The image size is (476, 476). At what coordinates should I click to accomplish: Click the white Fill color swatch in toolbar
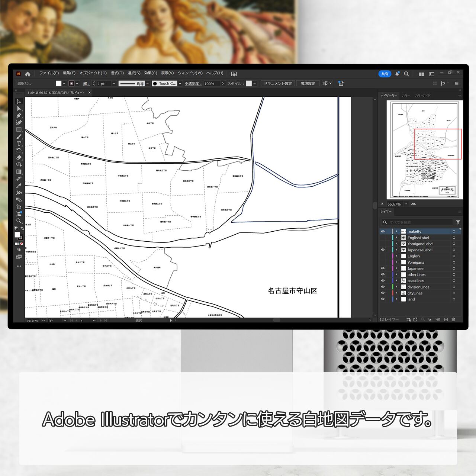click(17, 235)
